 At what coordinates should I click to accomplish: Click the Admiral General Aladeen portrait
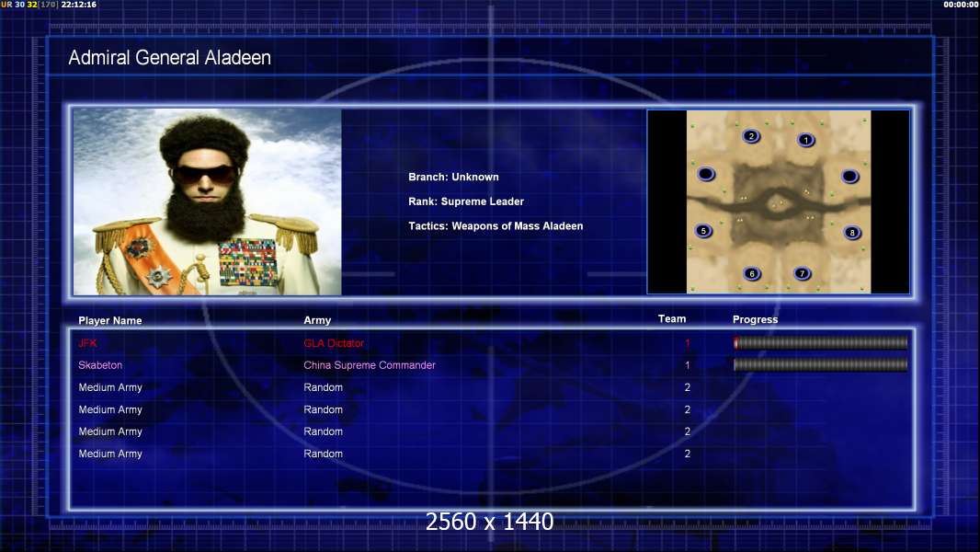pos(208,201)
